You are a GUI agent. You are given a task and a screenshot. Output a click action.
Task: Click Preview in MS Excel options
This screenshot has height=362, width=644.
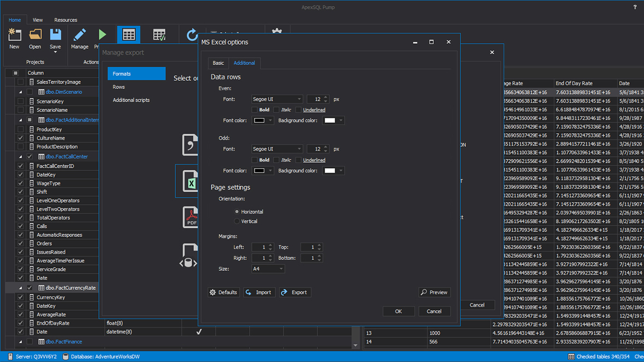[x=434, y=292]
